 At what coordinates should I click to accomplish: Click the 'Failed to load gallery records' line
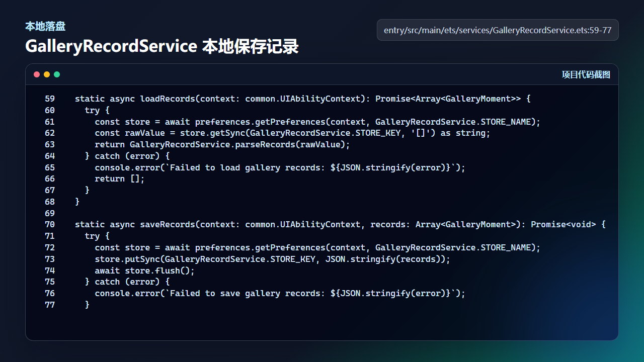280,167
